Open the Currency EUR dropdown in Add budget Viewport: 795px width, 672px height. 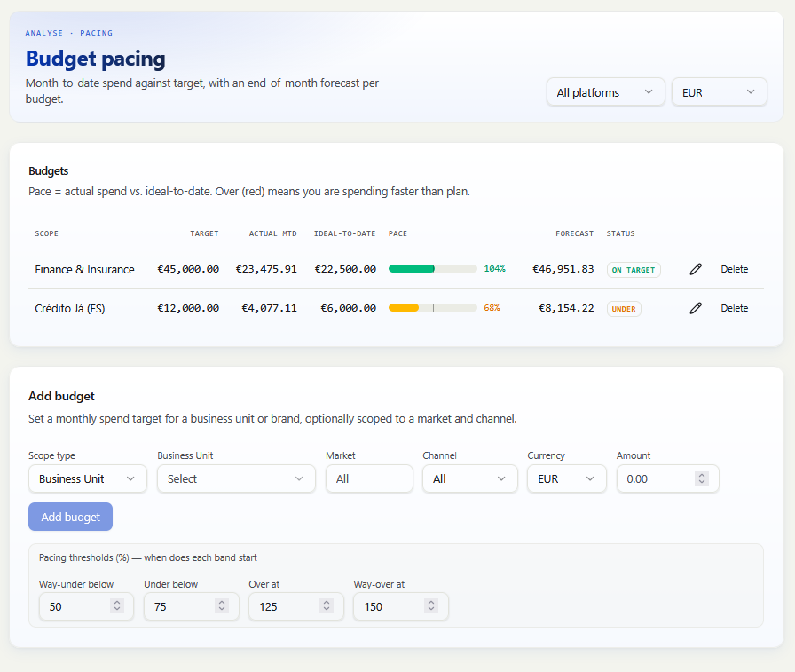tap(567, 478)
